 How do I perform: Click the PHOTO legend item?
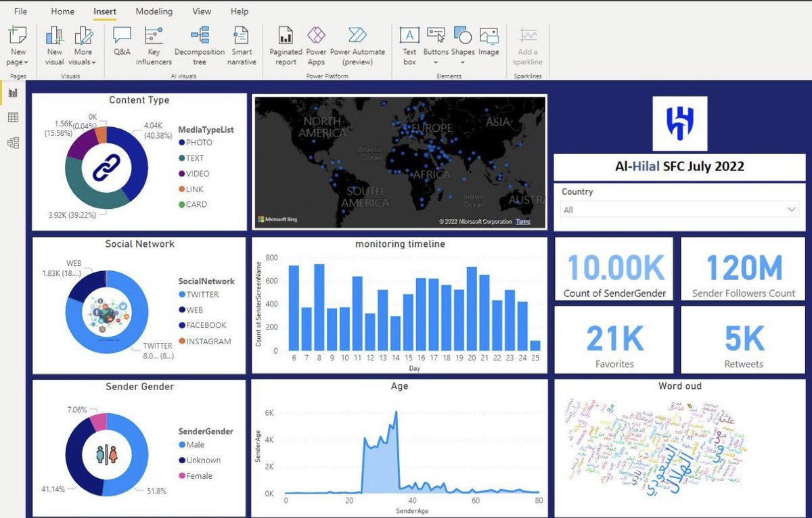pyautogui.click(x=196, y=143)
